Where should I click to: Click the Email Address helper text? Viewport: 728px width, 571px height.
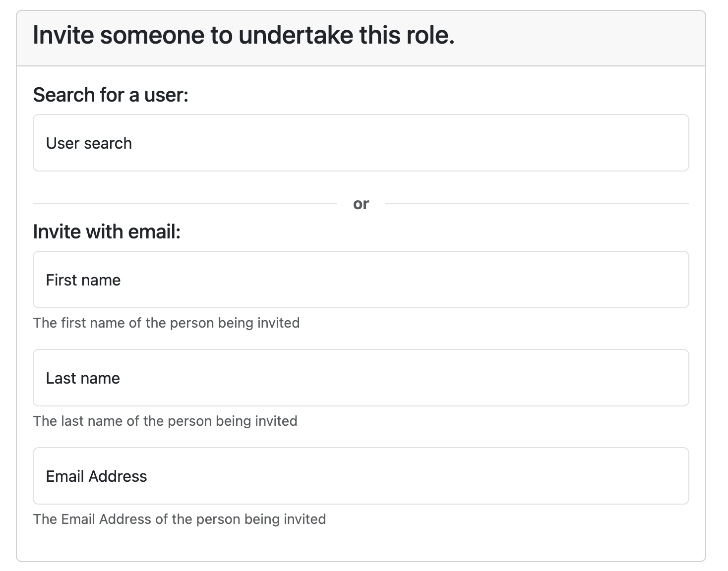[179, 519]
